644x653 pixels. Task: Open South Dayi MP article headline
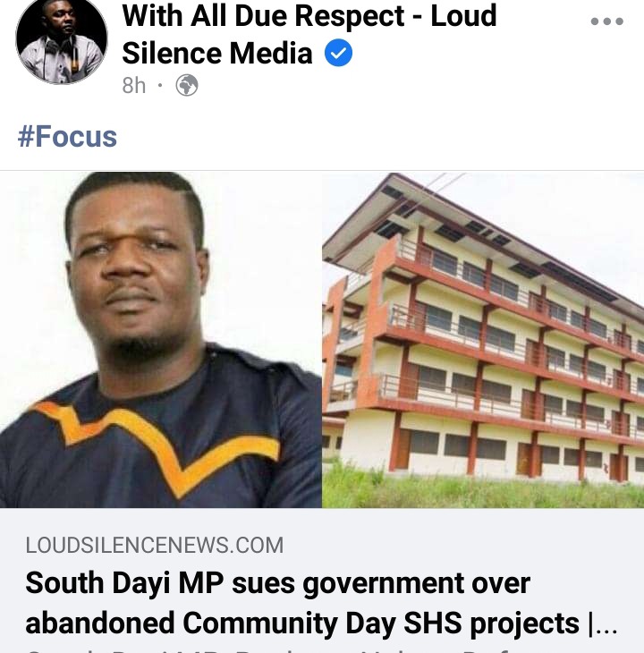320,603
